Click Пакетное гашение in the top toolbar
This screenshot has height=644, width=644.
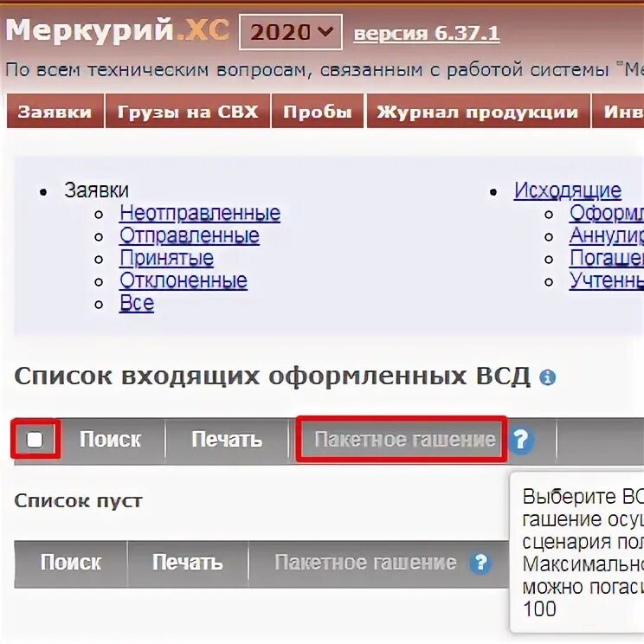pos(405,440)
